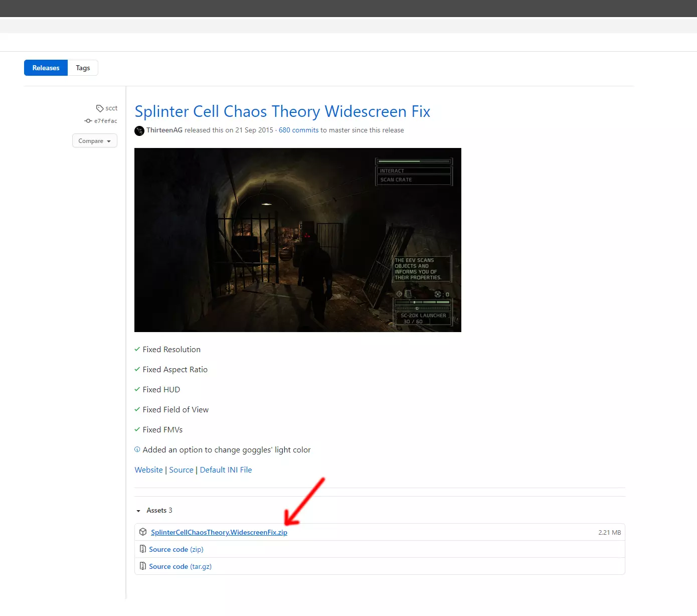Viewport: 697px width, 616px height.
Task: Click the archive icon beside Source code (tar.gz)
Action: [143, 566]
